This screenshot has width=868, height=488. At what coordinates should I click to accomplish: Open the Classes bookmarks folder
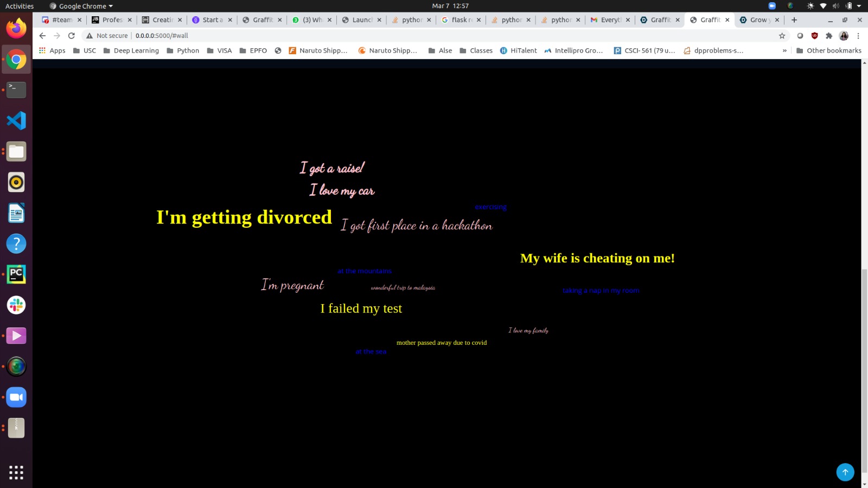(476, 50)
